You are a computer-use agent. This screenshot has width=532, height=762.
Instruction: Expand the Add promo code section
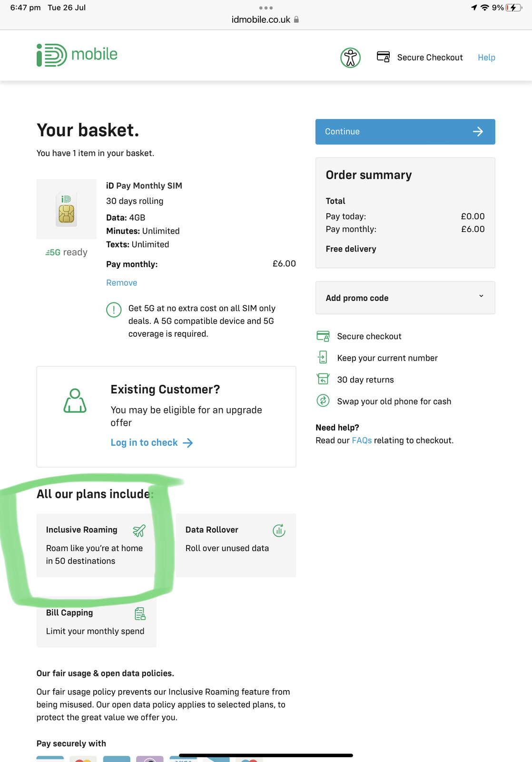[357, 298]
